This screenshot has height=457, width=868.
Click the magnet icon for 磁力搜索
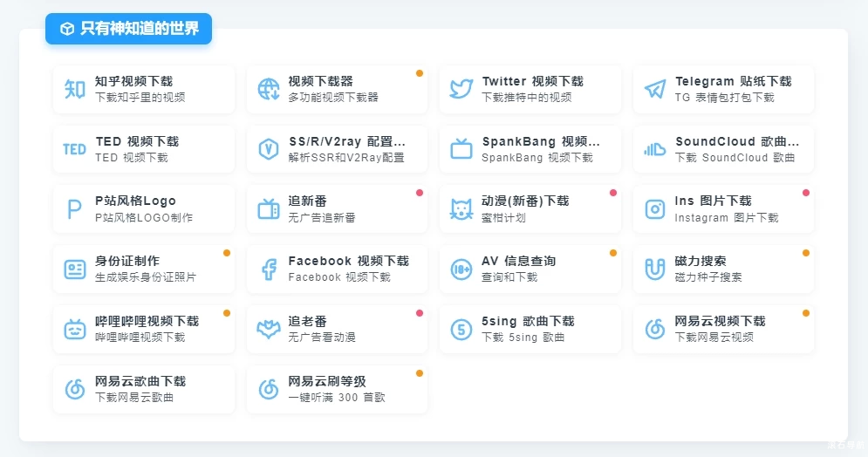tap(654, 269)
